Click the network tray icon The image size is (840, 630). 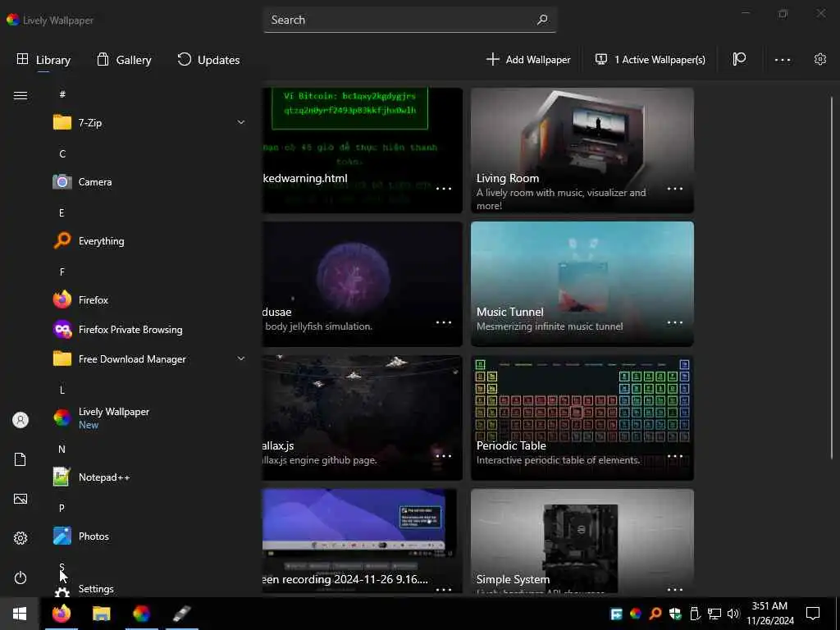tap(714, 614)
